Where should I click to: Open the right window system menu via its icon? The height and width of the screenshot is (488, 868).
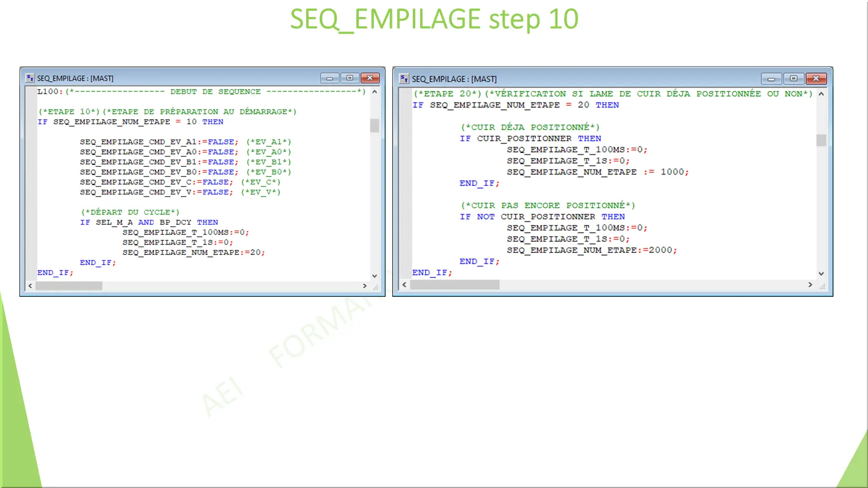click(403, 78)
